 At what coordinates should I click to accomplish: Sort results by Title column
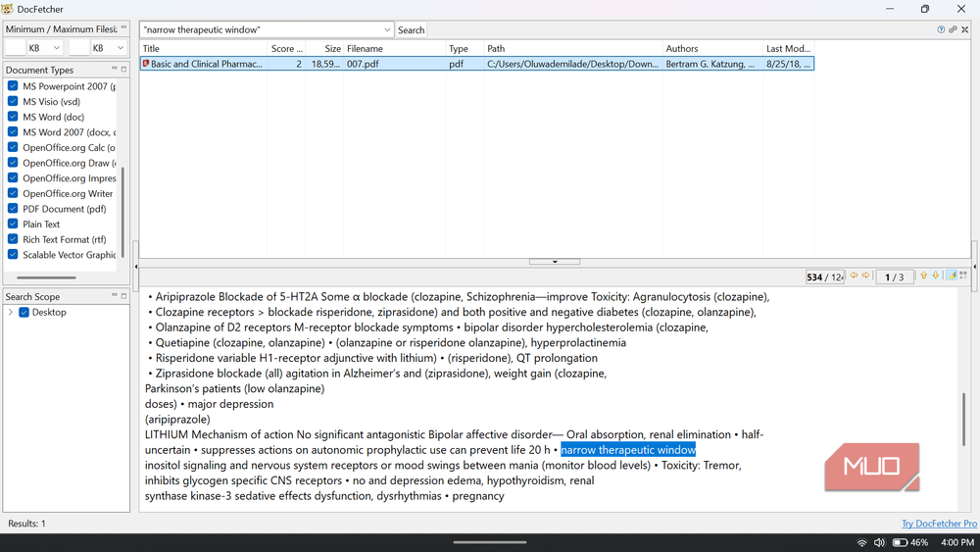204,48
